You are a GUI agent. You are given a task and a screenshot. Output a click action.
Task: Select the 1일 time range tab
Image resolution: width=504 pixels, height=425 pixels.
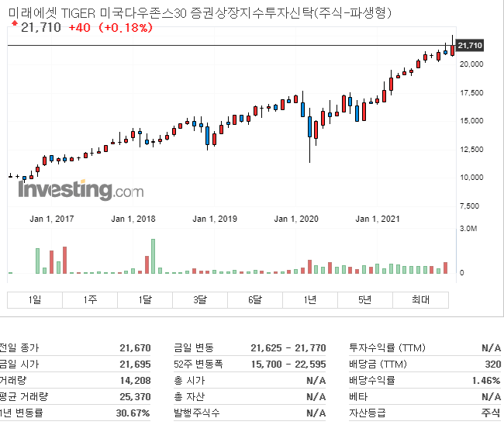click(35, 300)
